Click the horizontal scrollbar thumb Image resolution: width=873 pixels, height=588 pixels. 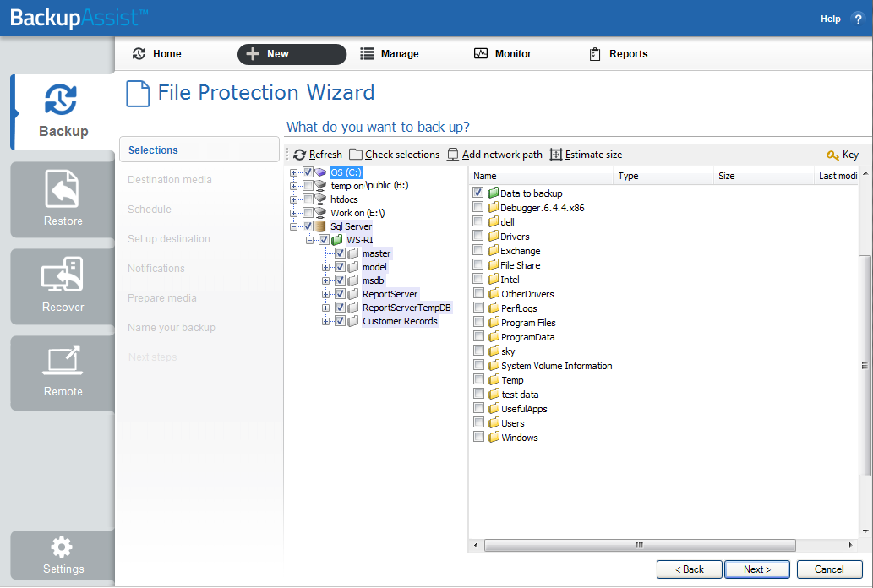pos(640,545)
